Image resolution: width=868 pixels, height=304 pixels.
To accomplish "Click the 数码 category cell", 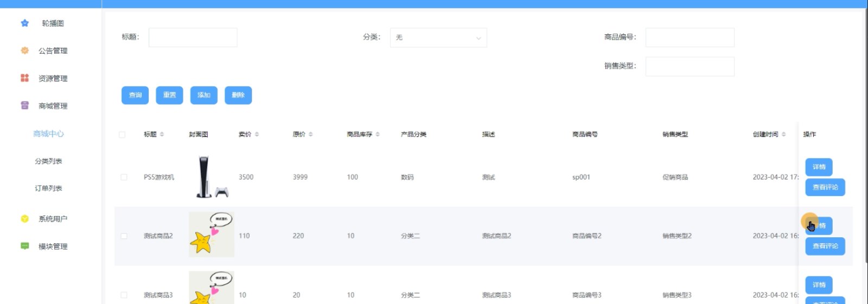I will pos(407,177).
